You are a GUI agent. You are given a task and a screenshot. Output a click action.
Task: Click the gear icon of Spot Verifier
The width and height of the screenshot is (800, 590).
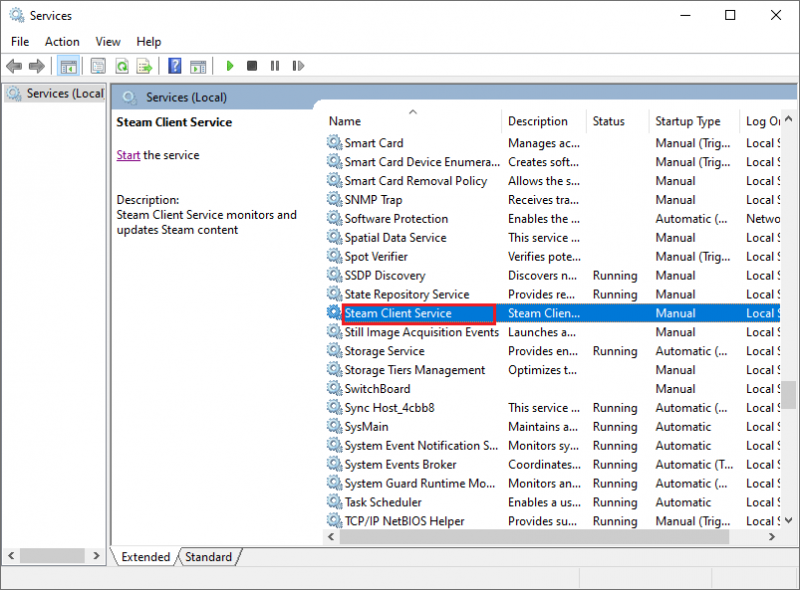[x=334, y=256]
